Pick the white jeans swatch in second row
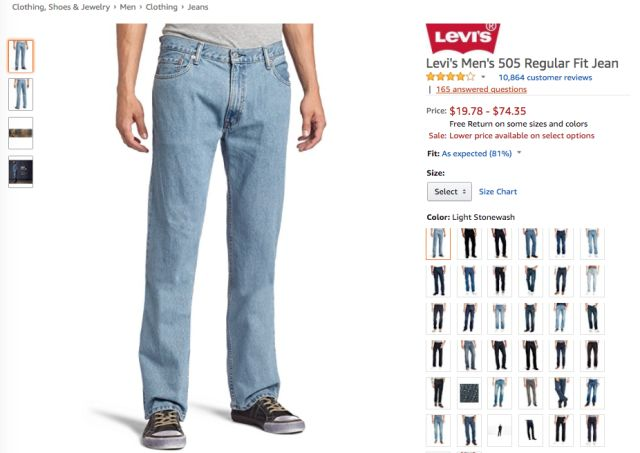 (x=592, y=281)
